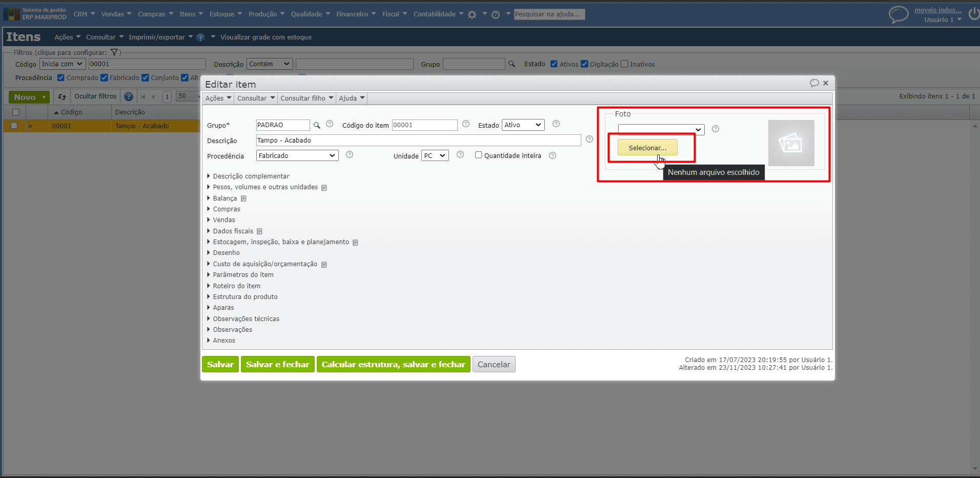
Task: Open the Descrição 'Contém' filter dropdown
Action: click(270, 64)
